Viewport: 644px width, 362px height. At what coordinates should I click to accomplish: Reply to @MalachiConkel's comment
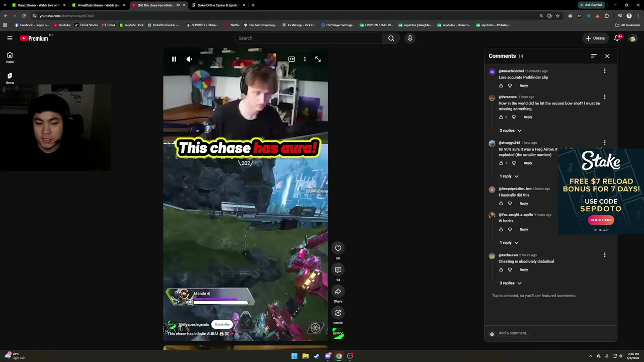[x=524, y=86]
